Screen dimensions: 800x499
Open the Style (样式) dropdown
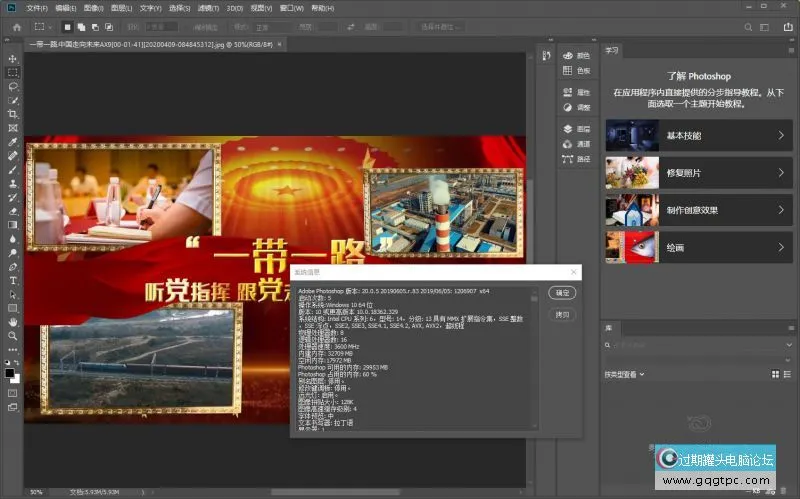point(272,27)
